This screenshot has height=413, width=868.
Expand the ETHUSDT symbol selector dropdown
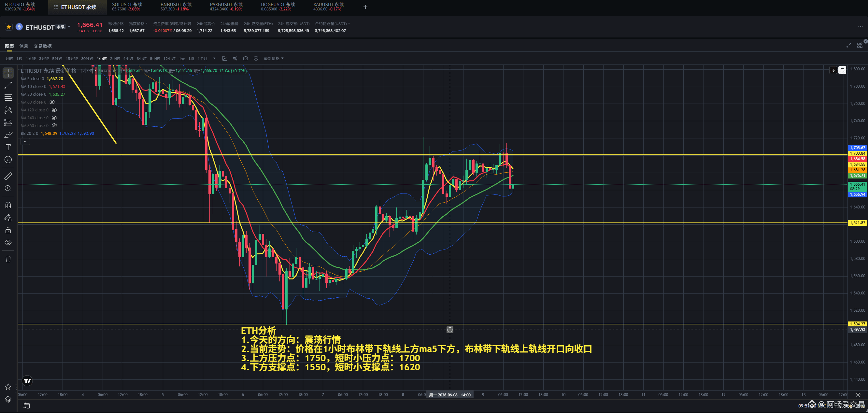pyautogui.click(x=69, y=27)
